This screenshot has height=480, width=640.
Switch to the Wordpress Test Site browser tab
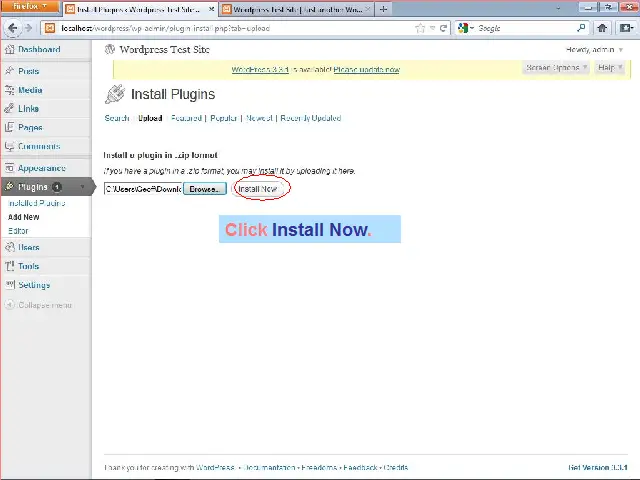pyautogui.click(x=296, y=9)
